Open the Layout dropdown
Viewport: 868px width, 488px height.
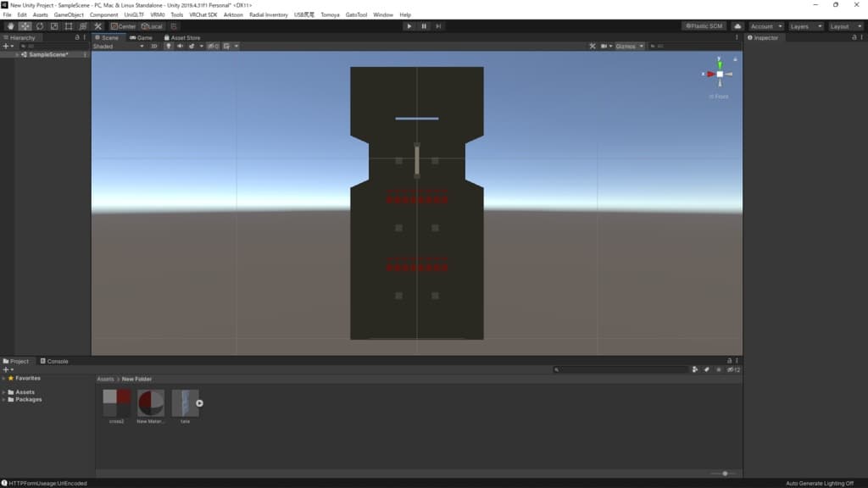(x=845, y=26)
